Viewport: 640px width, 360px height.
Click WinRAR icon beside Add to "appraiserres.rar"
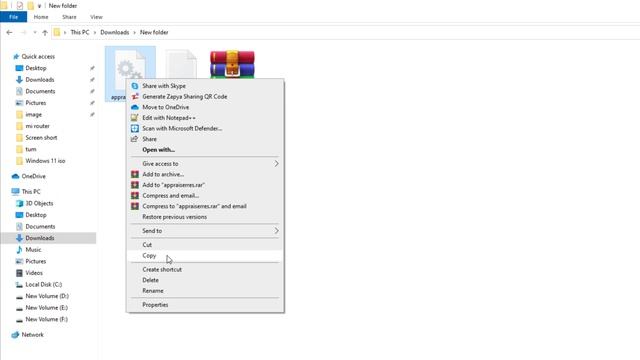(x=135, y=185)
